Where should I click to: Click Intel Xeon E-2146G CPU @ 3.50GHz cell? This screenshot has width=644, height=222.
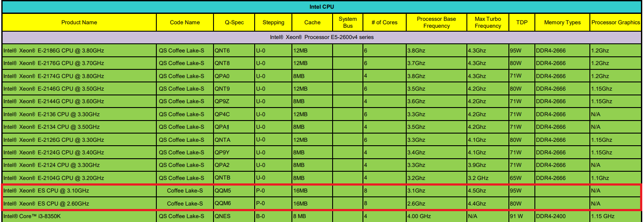[x=79, y=88]
